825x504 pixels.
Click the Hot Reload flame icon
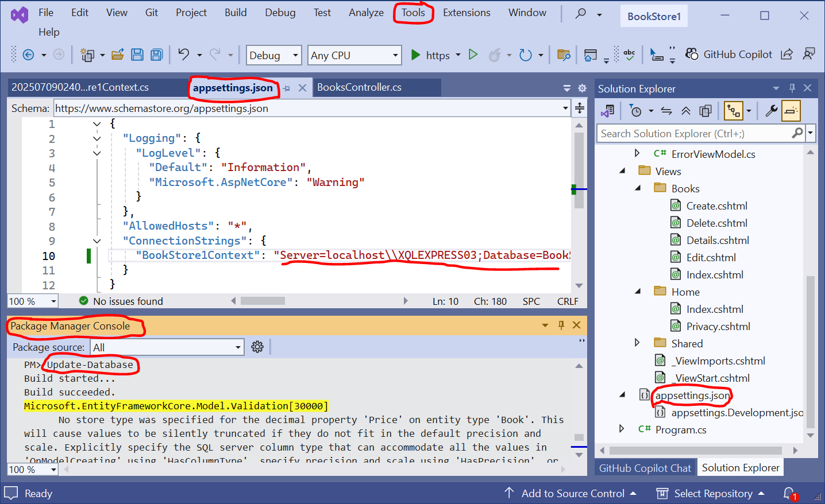(x=495, y=55)
